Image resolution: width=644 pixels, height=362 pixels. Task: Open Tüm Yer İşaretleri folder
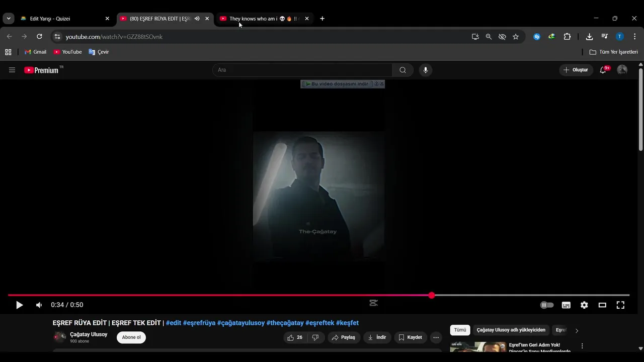point(613,52)
